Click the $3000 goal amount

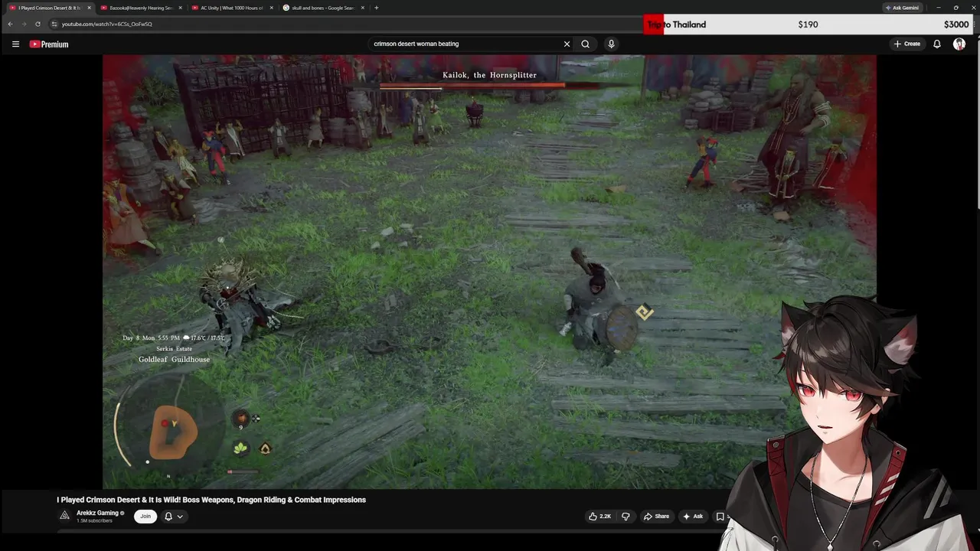click(x=956, y=24)
